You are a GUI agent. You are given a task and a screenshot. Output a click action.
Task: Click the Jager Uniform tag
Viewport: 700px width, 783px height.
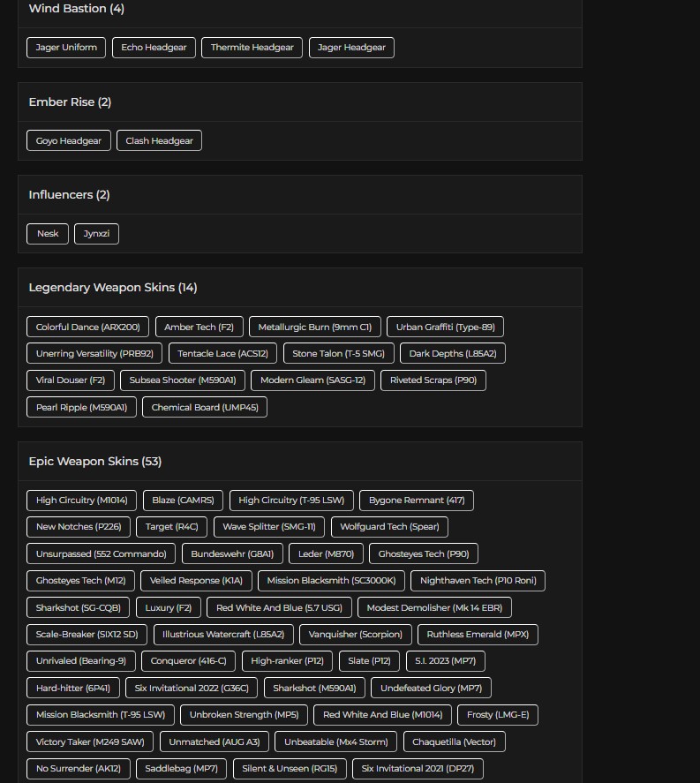(x=66, y=48)
